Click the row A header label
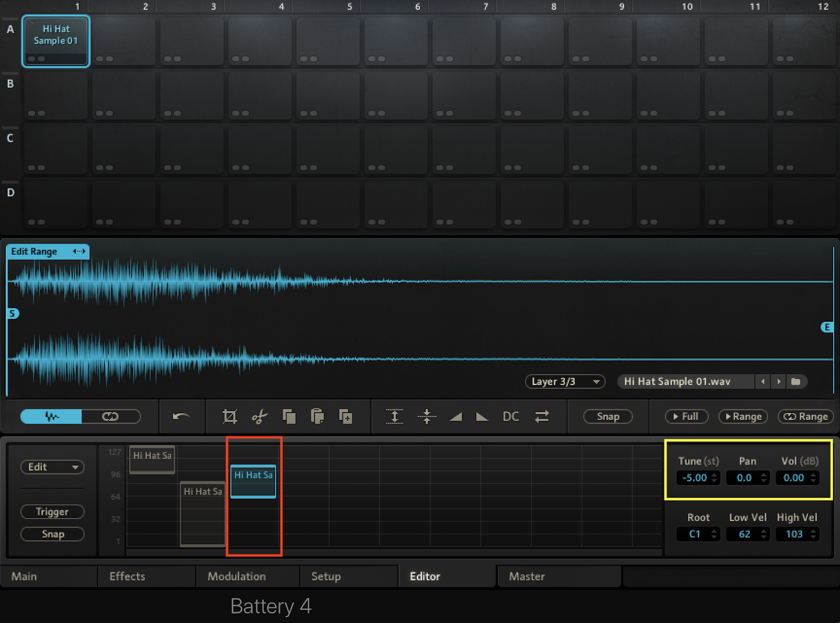 click(x=10, y=29)
